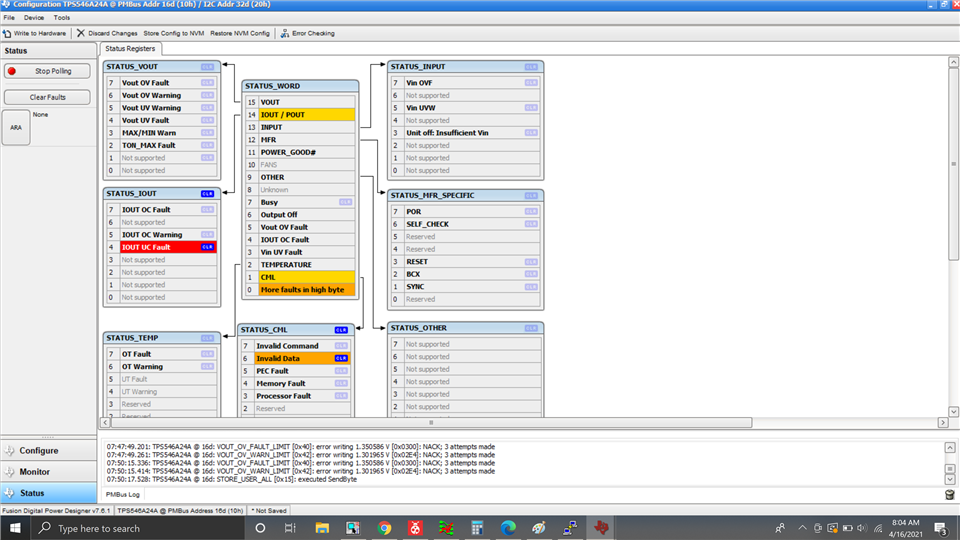This screenshot has height=540, width=960.
Task: Open the File menu
Action: pos(9,18)
